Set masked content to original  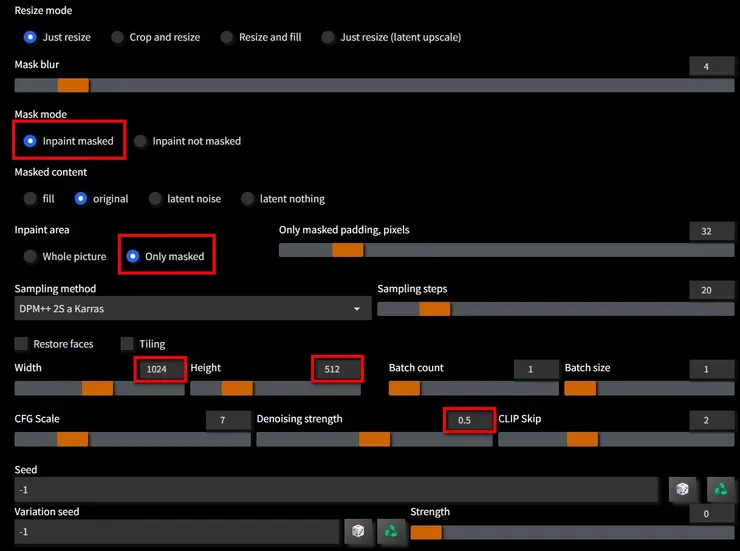tap(101, 199)
